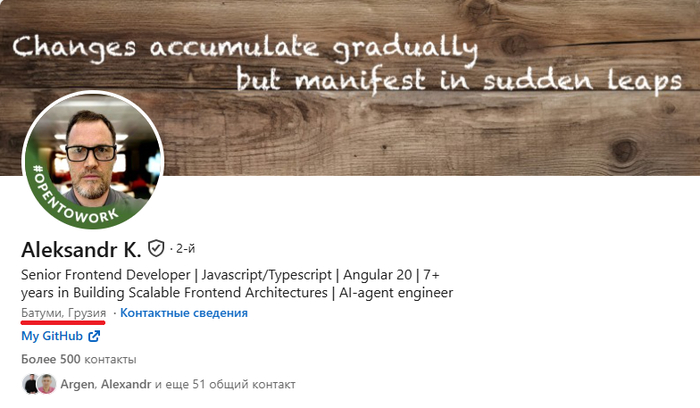
Task: Click the Senior Frontend Developer headline text
Action: [x=105, y=275]
